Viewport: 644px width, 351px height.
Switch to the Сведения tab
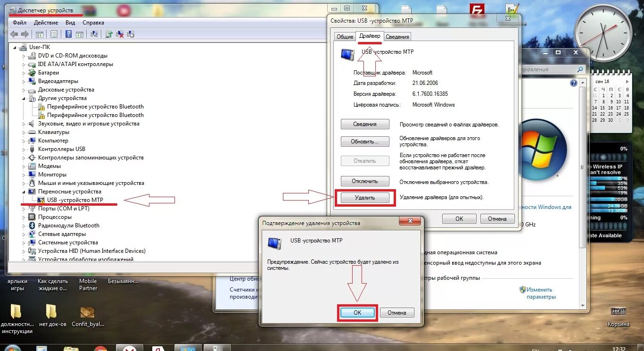397,37
